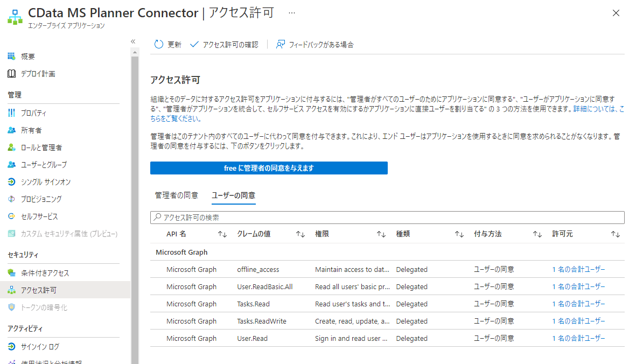Open デプロイ計画 in the sidebar

click(x=38, y=74)
